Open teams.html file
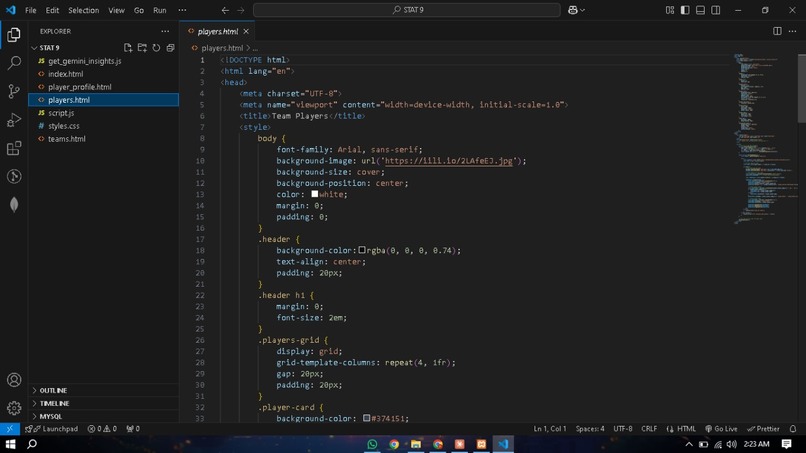 [x=67, y=139]
